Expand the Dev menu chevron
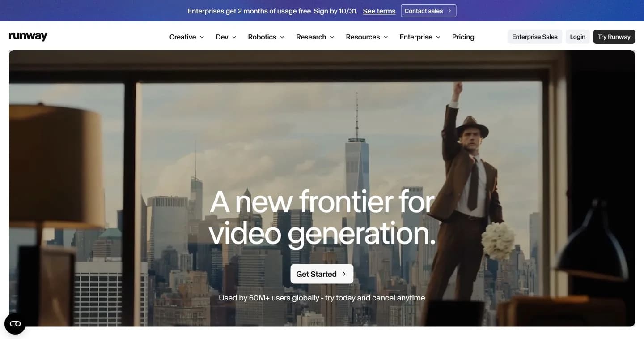The image size is (644, 339). [234, 37]
